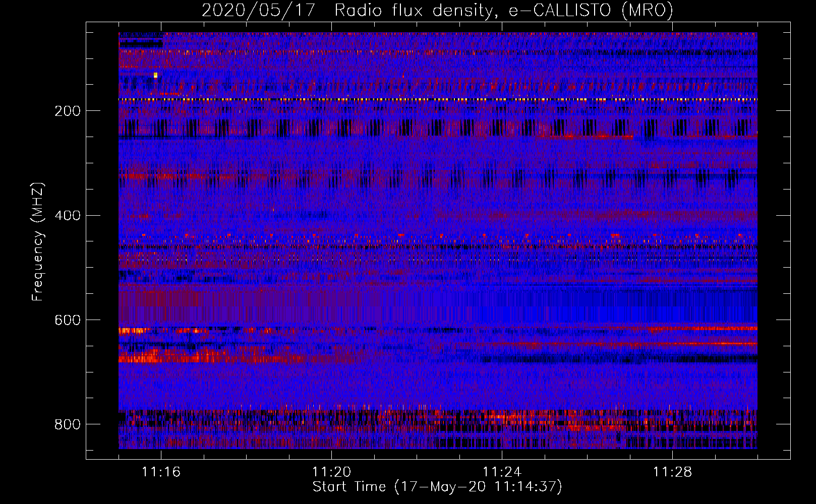Click the '400' frequency tick label
Viewport: 816px width, 504px height.
click(x=68, y=216)
